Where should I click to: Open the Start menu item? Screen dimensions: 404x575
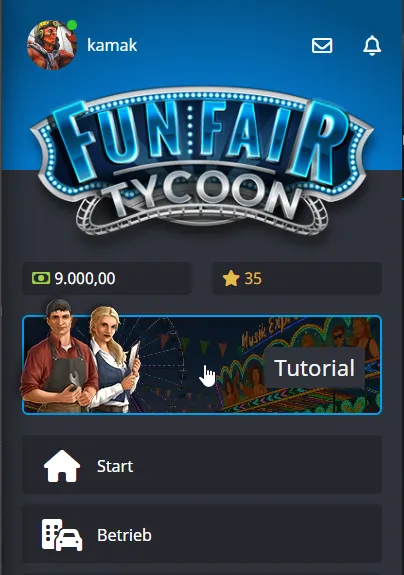(202, 465)
